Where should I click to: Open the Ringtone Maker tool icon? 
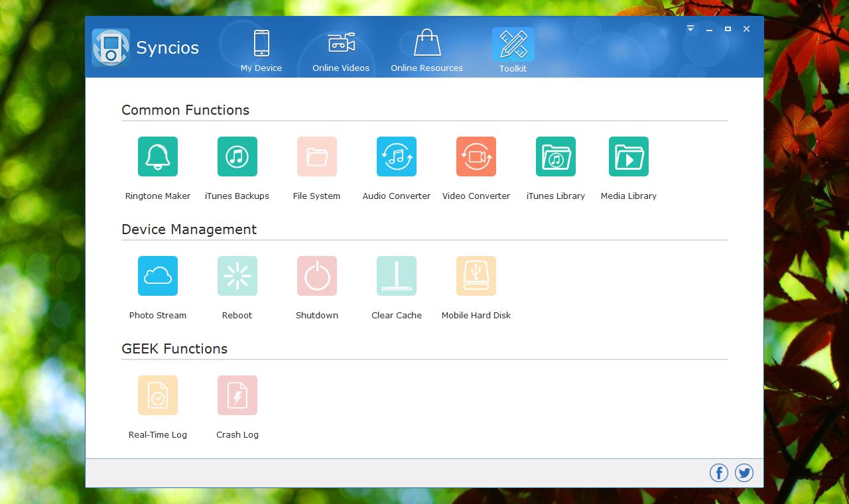click(158, 157)
